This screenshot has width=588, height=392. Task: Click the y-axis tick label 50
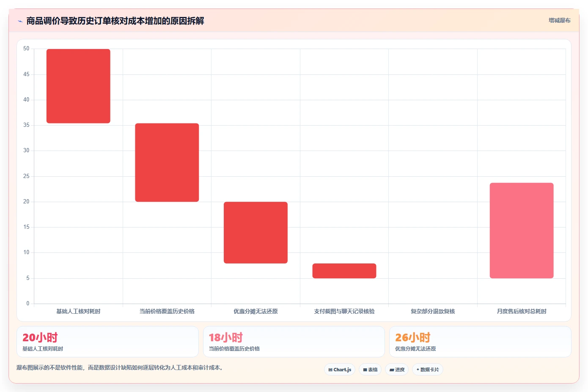click(26, 49)
